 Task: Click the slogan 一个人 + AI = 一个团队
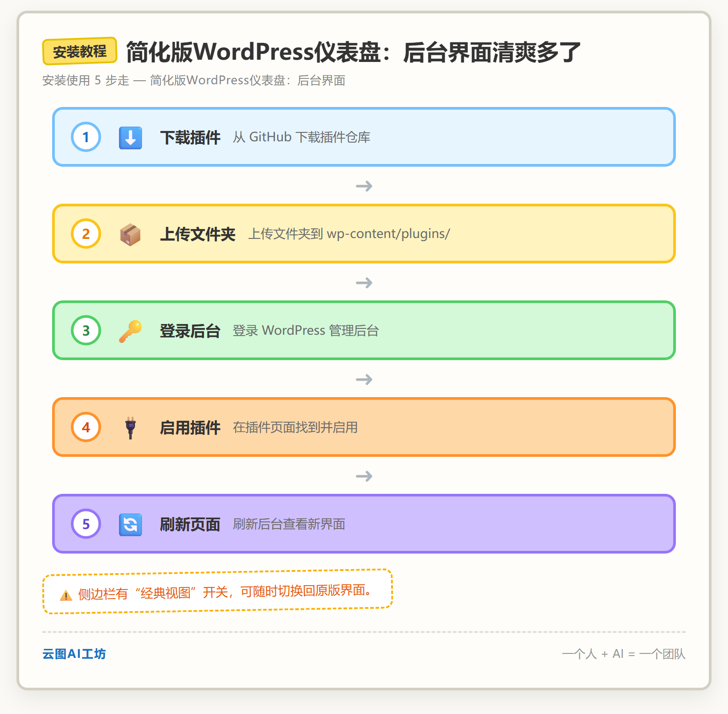click(x=624, y=654)
